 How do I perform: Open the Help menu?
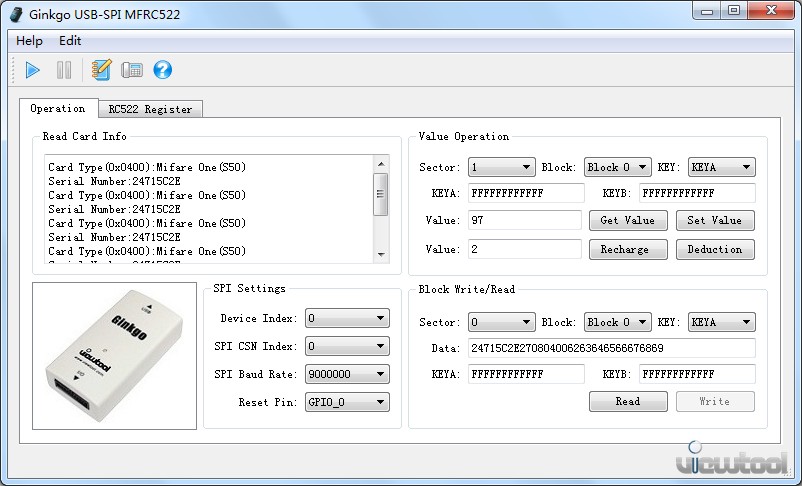(x=29, y=41)
